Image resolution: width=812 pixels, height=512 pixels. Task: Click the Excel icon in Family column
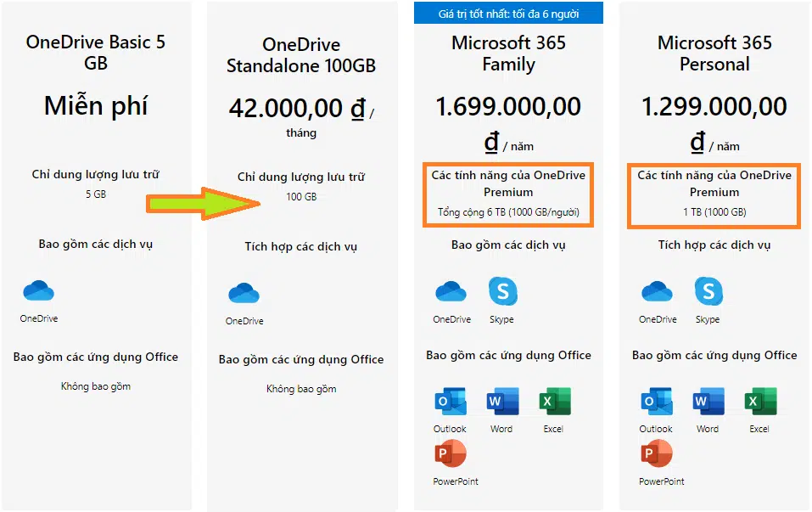[553, 401]
